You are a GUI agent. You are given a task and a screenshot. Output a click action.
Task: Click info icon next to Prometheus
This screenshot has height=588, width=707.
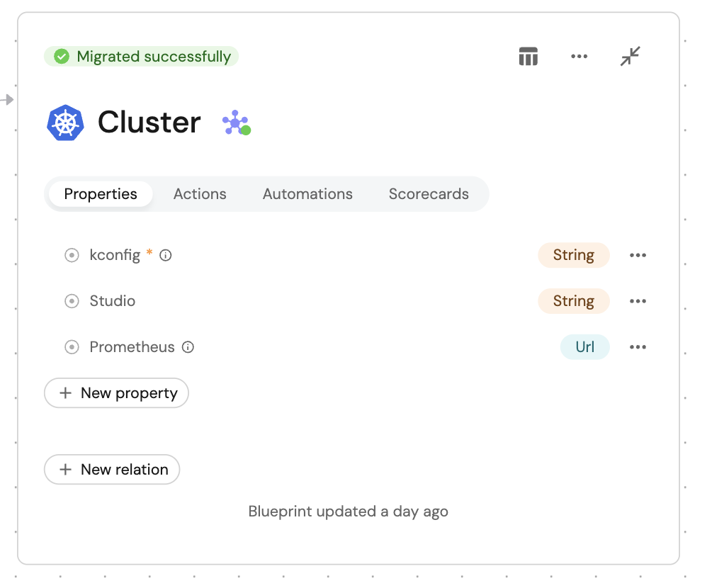pos(188,347)
